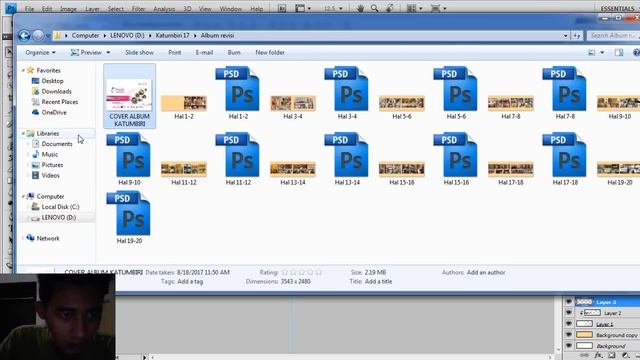640x360 pixels.
Task: Click Katumbiri 17 in the address breadcrumb
Action: pyautogui.click(x=172, y=36)
